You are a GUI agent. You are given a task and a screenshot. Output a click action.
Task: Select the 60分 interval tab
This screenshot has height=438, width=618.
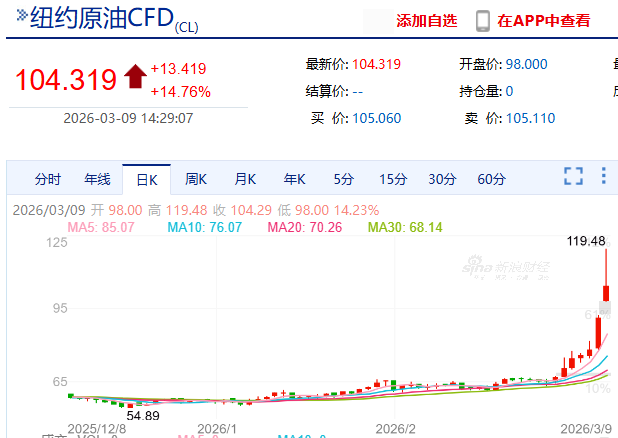click(x=491, y=180)
